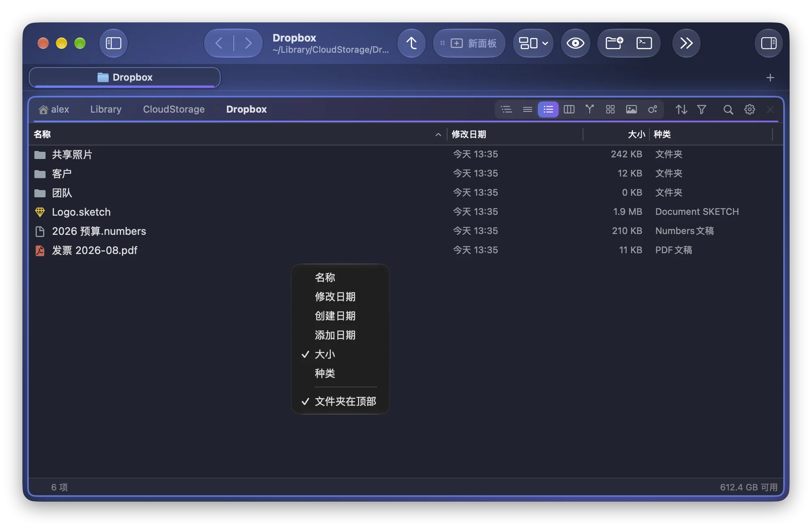
Task: Toggle the right inspector sidebar
Action: tap(769, 43)
